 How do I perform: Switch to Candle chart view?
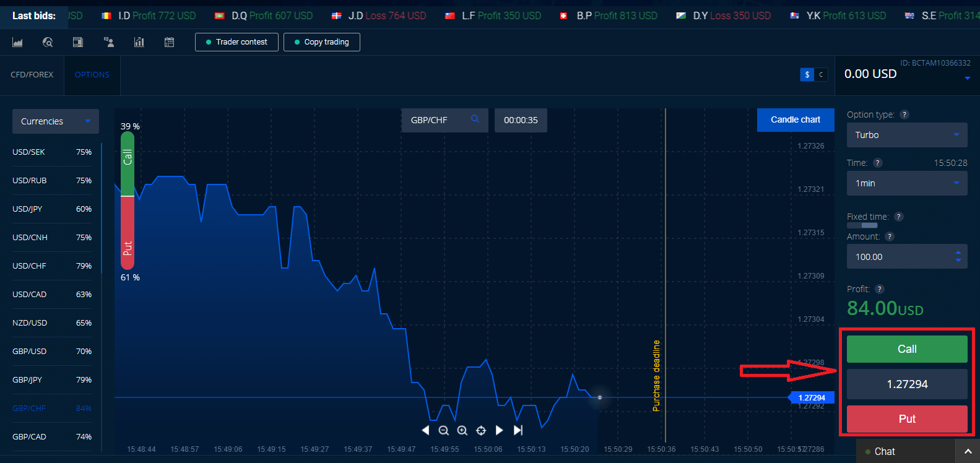(x=796, y=120)
